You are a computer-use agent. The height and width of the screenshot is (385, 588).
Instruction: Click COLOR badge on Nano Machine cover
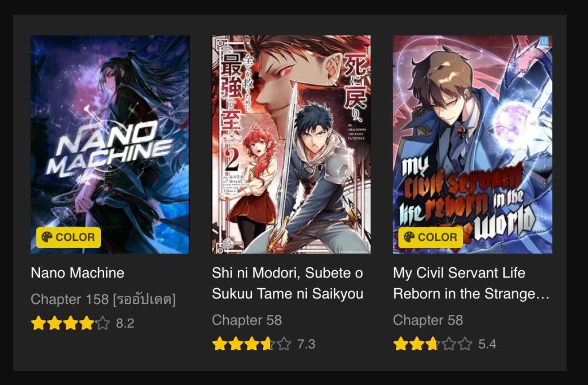68,238
